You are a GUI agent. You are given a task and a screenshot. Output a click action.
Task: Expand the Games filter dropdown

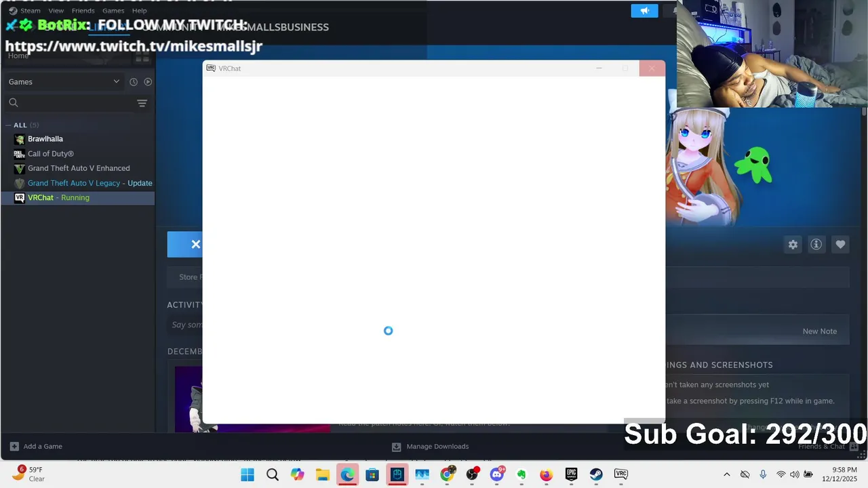pyautogui.click(x=64, y=81)
